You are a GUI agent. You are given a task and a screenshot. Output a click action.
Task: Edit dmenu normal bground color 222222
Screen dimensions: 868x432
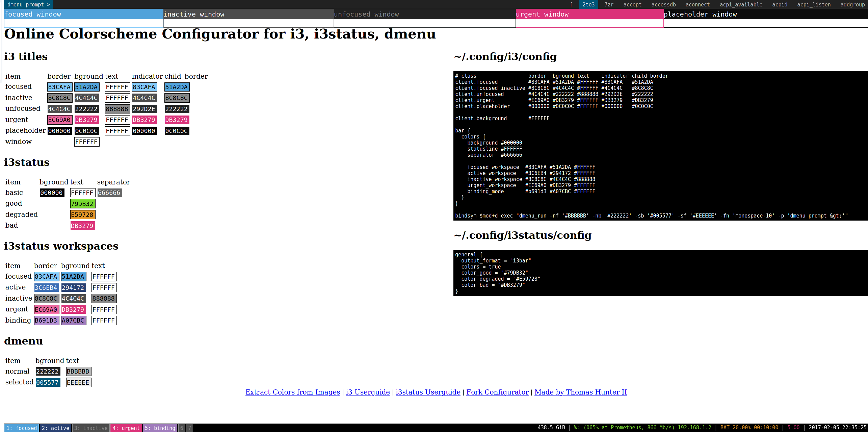[48, 372]
